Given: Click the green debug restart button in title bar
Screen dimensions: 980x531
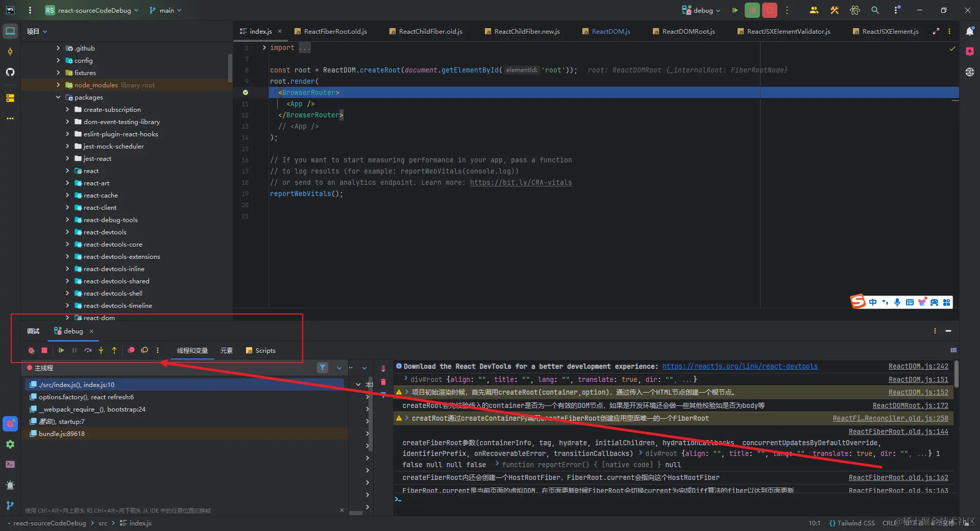Looking at the screenshot, I should click(x=752, y=10).
